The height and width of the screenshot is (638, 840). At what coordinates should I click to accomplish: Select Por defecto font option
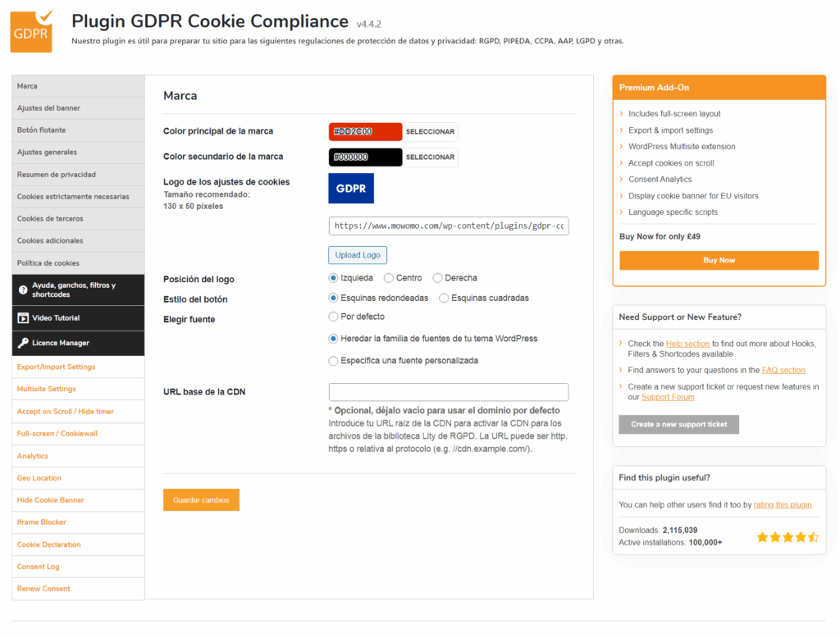coord(334,317)
